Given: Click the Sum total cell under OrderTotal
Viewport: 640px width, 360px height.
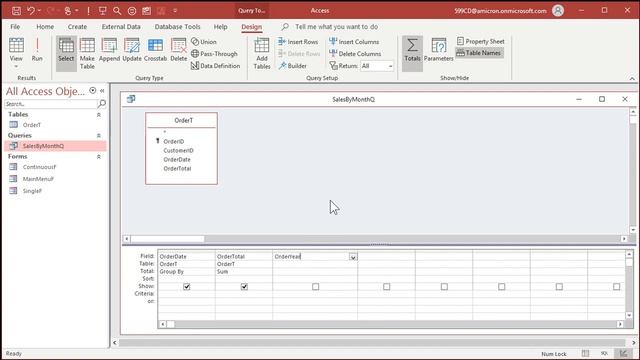Looking at the screenshot, I should pyautogui.click(x=244, y=271).
